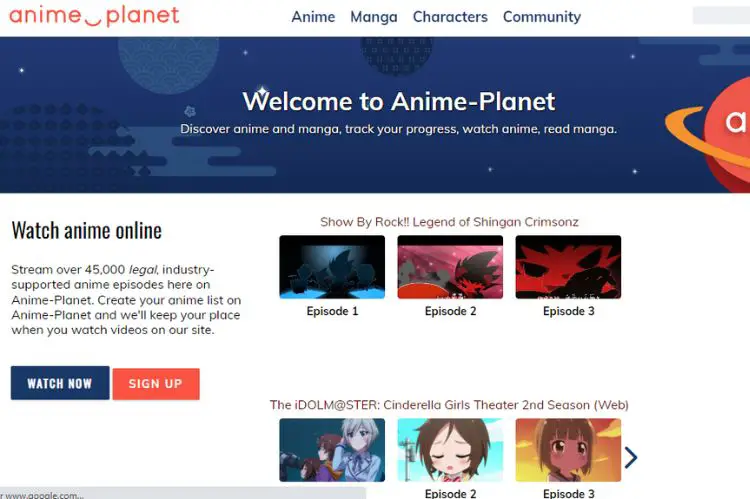The image size is (750, 499).
Task: Select Show By Rock Episode 2 thumbnail
Action: (450, 267)
